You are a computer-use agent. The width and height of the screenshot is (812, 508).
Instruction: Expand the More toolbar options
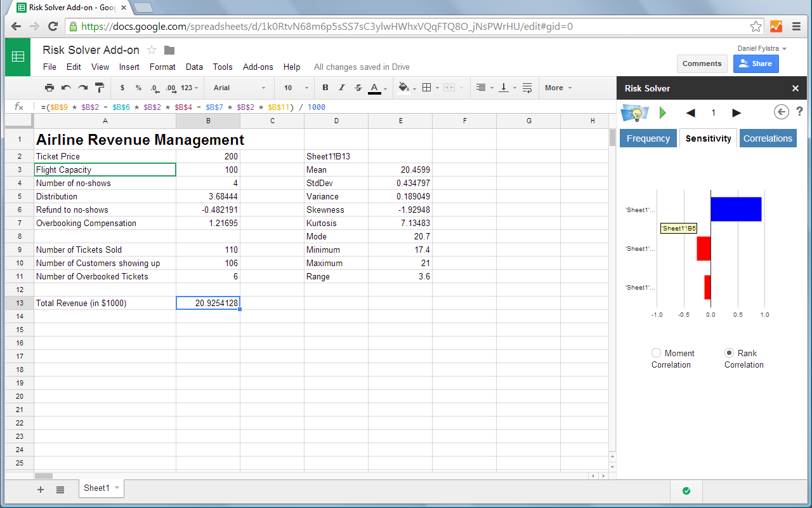[x=558, y=88]
